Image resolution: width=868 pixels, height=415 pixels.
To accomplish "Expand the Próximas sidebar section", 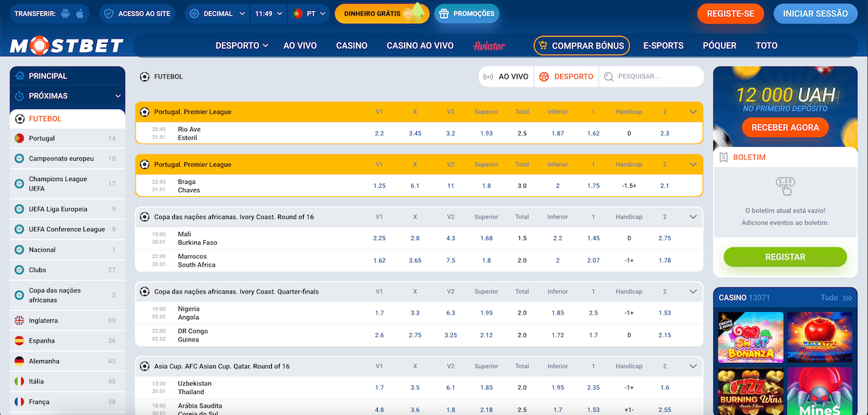I will coord(67,96).
